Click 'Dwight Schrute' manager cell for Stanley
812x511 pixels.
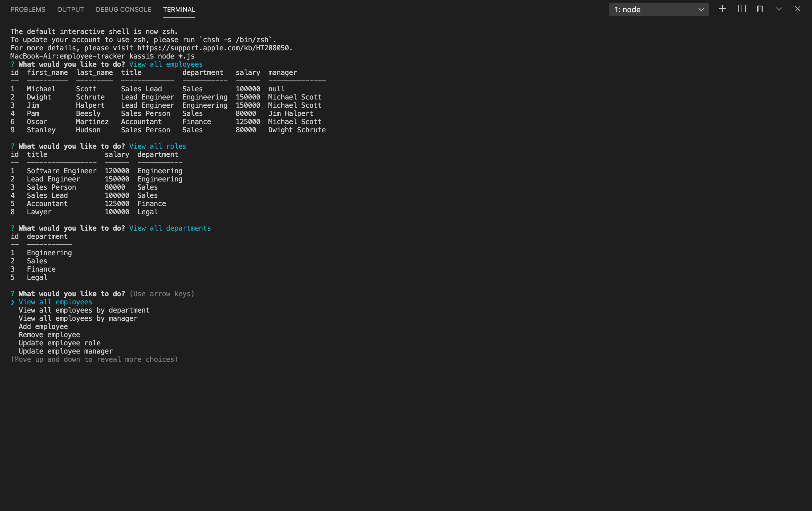(297, 130)
